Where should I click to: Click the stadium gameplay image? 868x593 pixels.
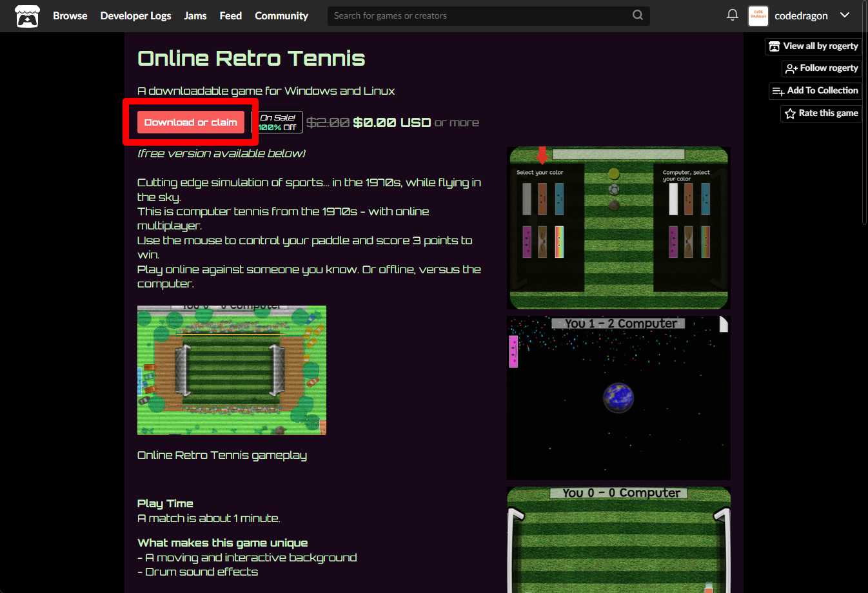pos(232,370)
